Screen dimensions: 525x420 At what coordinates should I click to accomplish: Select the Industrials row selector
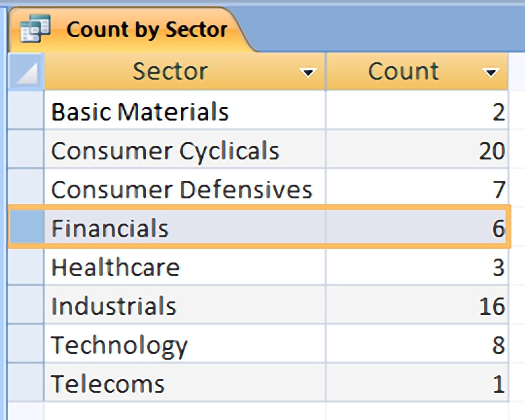[26, 305]
